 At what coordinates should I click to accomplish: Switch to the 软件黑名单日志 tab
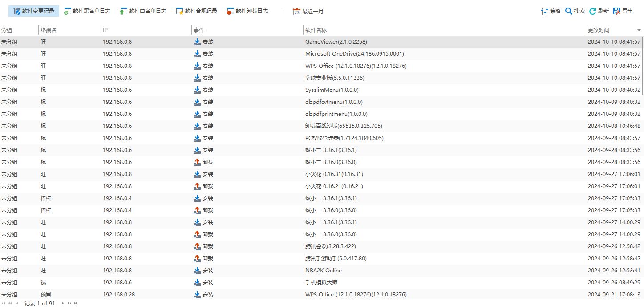pos(87,11)
